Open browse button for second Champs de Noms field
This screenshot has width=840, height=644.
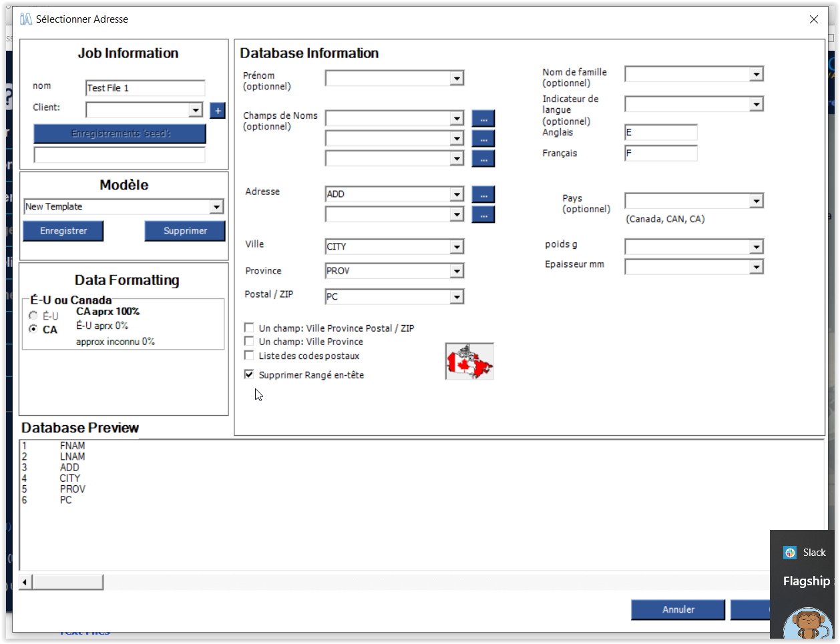pos(483,139)
